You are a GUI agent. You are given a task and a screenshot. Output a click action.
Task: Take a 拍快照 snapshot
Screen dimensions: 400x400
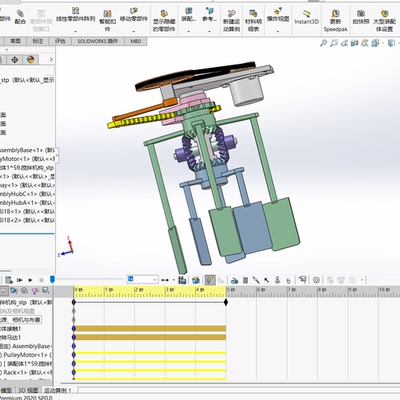coord(361,17)
